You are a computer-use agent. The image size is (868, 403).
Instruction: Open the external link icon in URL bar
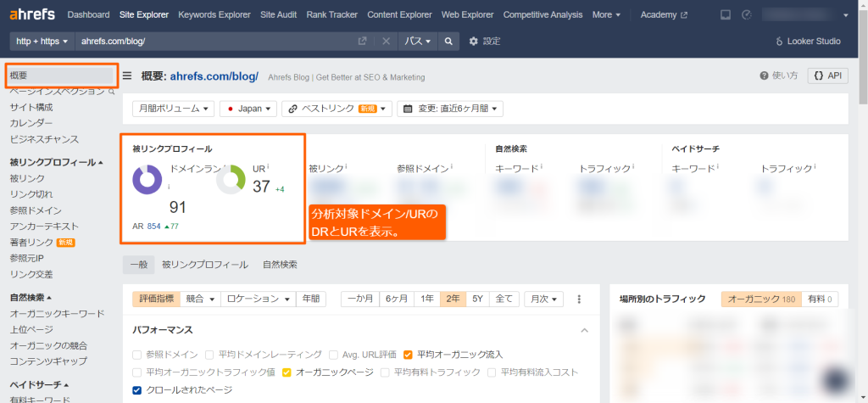[362, 41]
